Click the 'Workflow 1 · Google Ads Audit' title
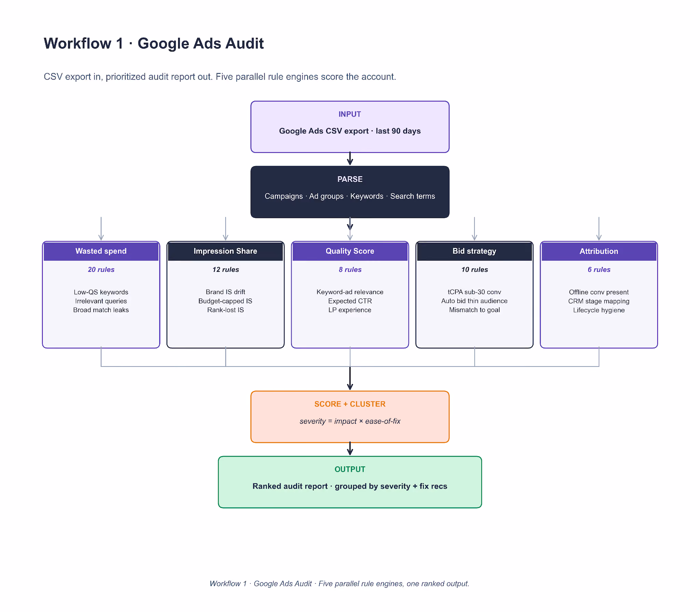This screenshot has height=612, width=700. [153, 43]
